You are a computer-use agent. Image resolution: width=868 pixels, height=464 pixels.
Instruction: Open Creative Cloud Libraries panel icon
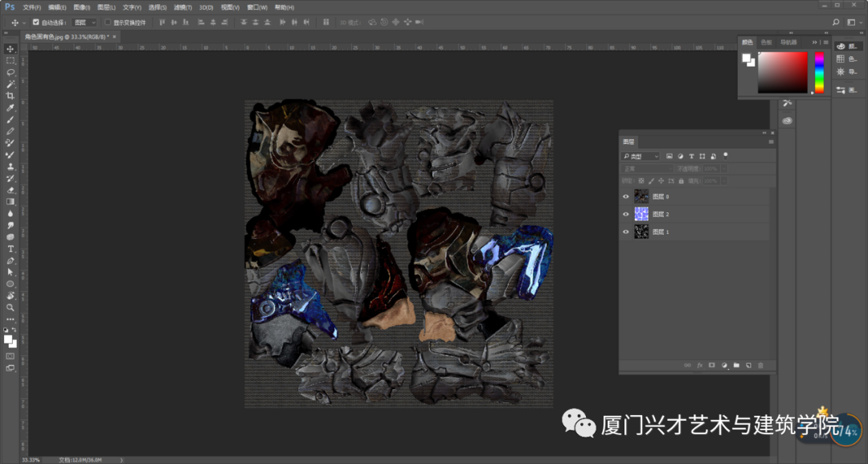(x=787, y=121)
